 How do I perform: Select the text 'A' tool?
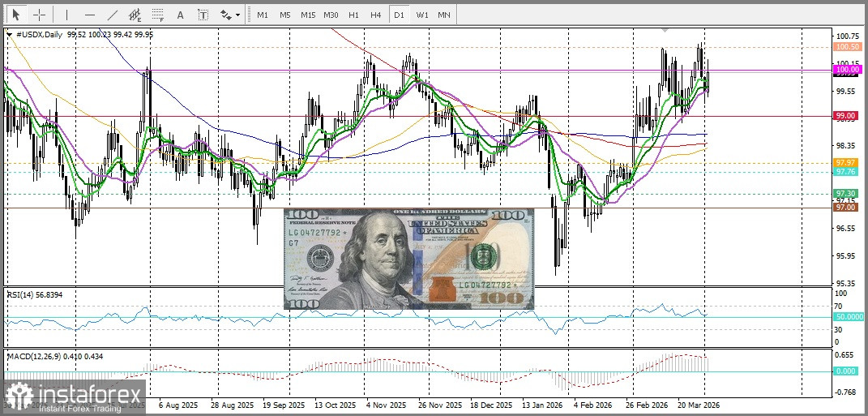[180, 15]
